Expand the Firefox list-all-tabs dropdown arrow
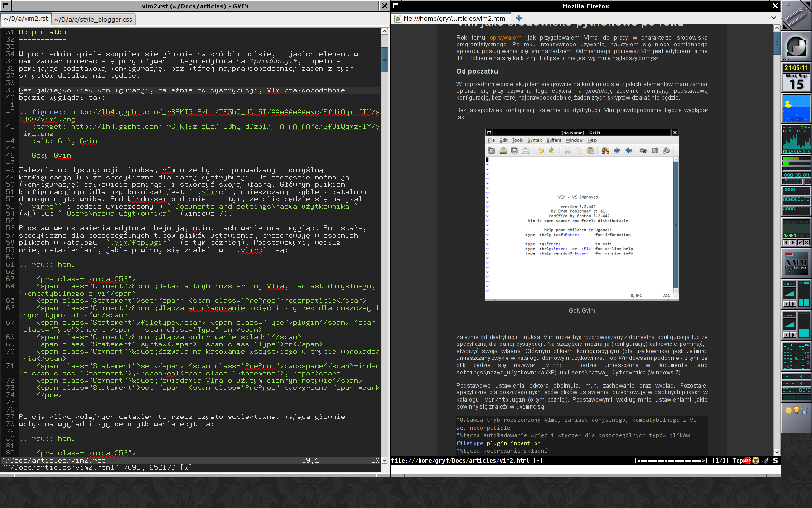The height and width of the screenshot is (508, 812). (774, 18)
